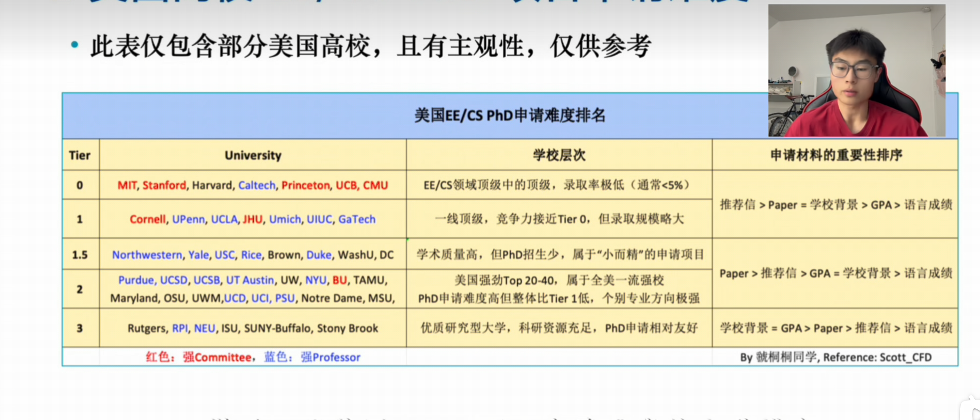The image size is (980, 420).
Task: Click 'Stony Brook' in the Tier 3 row
Action: (x=348, y=328)
